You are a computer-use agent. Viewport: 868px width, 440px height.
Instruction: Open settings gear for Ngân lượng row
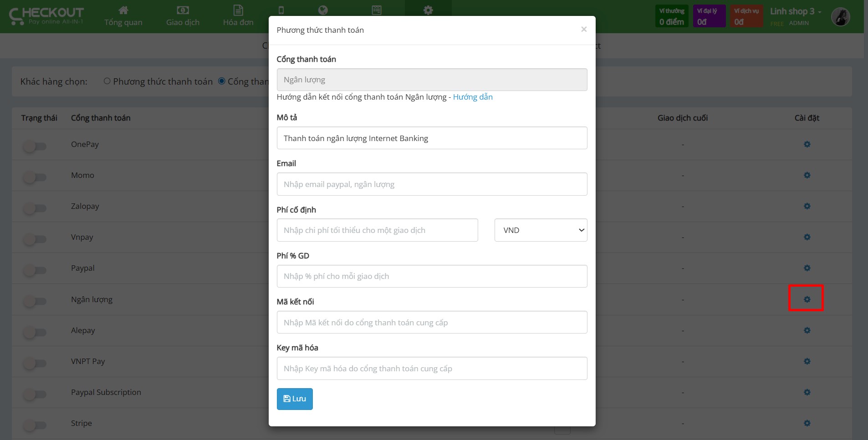807,299
